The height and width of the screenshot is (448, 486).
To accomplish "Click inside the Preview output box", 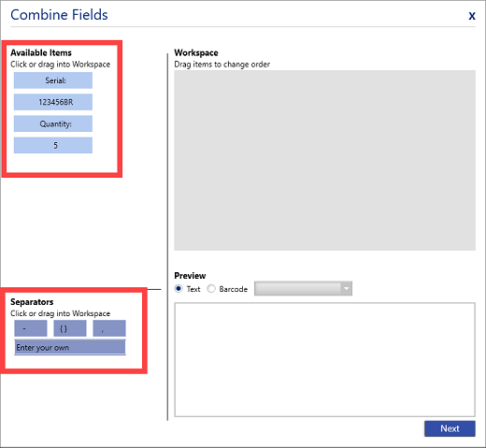I will pyautogui.click(x=324, y=359).
